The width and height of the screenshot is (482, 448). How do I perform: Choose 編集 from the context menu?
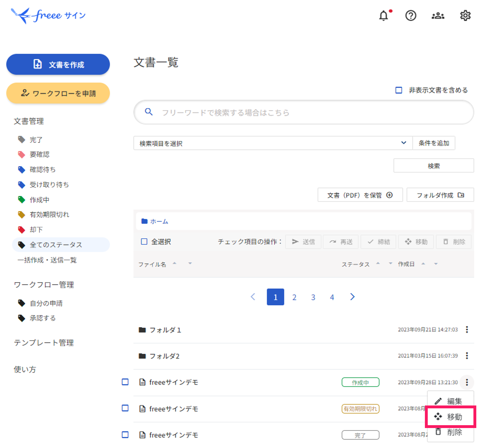tap(450, 401)
